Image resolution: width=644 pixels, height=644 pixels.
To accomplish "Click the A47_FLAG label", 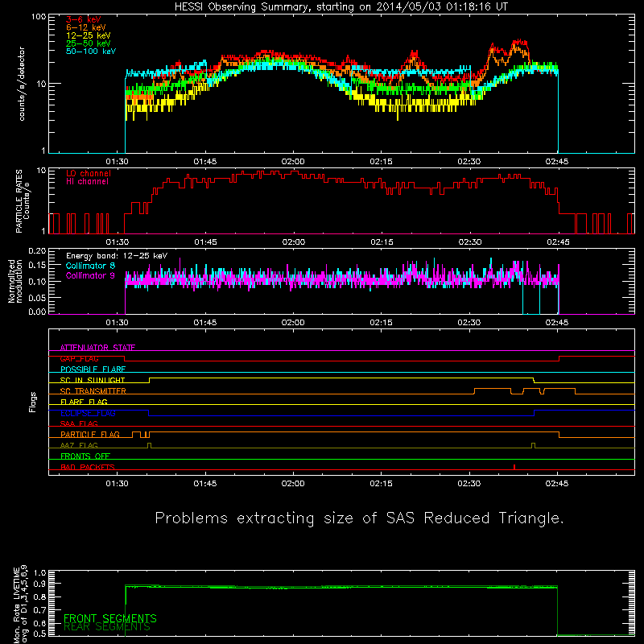I will coord(79,445).
